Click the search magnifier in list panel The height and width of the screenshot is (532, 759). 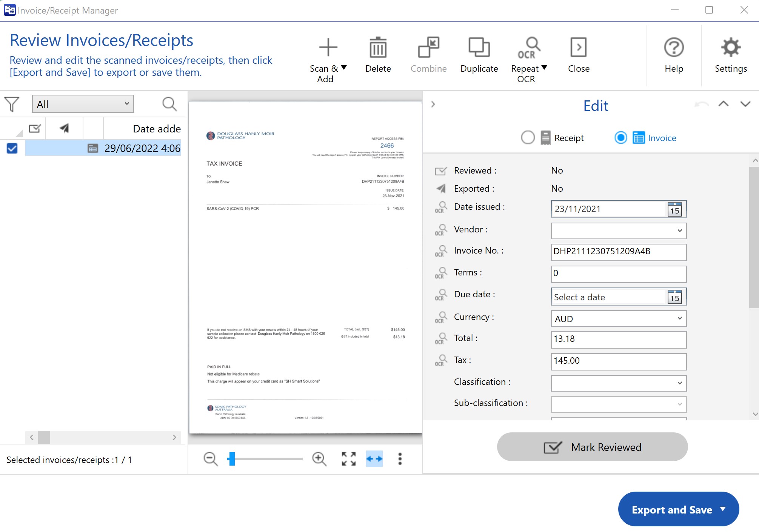pos(169,104)
